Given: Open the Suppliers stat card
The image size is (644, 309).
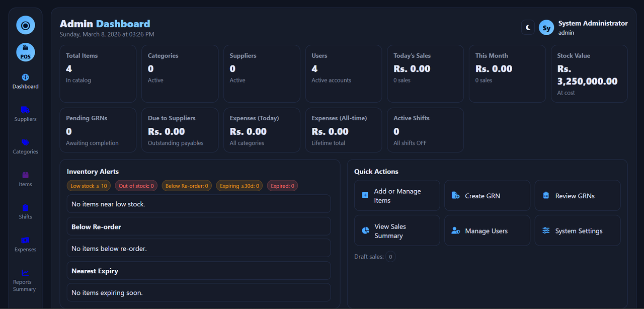Looking at the screenshot, I should click(x=262, y=74).
